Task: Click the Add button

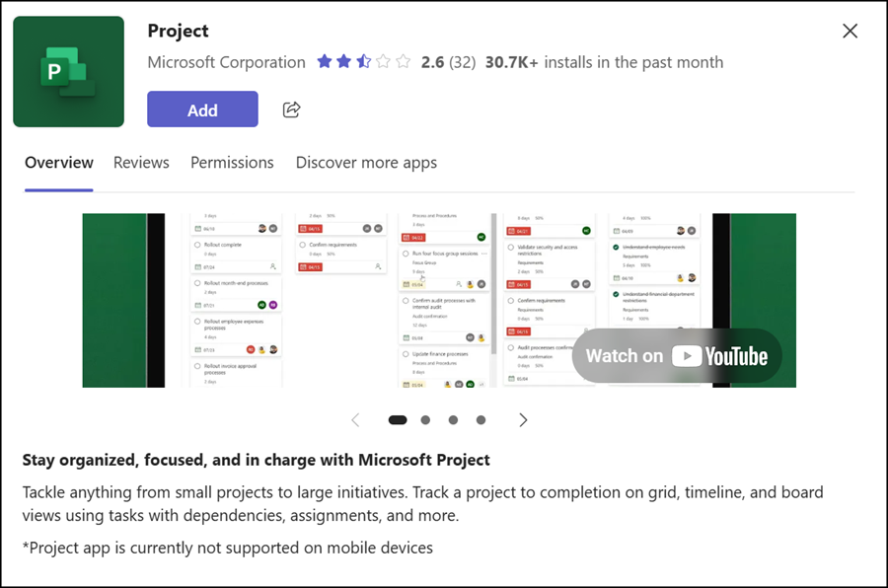Action: click(202, 110)
